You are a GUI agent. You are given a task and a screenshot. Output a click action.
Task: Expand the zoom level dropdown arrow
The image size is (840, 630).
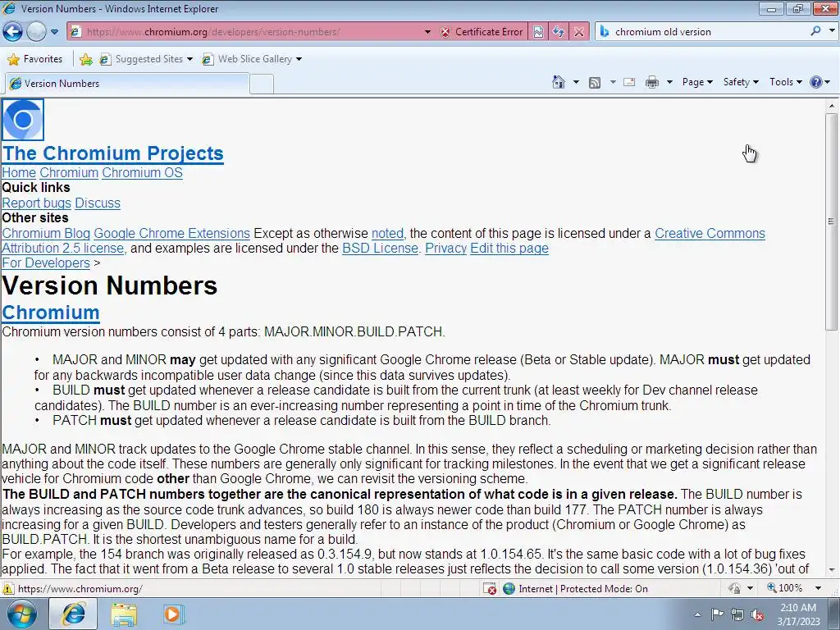(x=818, y=588)
